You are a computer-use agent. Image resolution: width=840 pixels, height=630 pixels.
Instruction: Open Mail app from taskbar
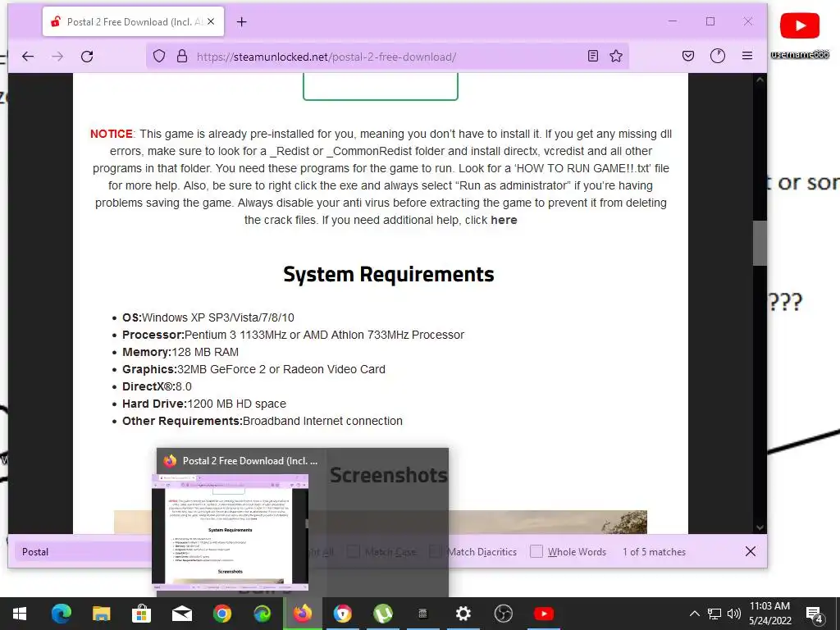click(x=181, y=614)
